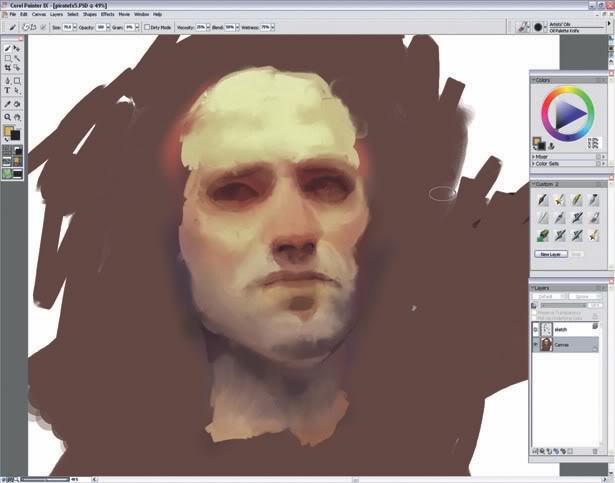Select the Rectangular Selection tool
The width and height of the screenshot is (615, 483).
point(7,58)
